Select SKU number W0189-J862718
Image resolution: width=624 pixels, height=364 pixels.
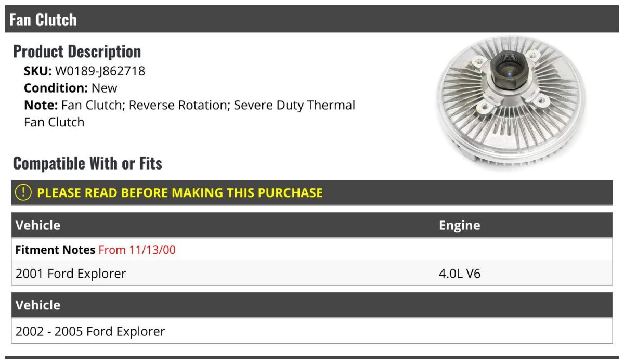click(100, 71)
